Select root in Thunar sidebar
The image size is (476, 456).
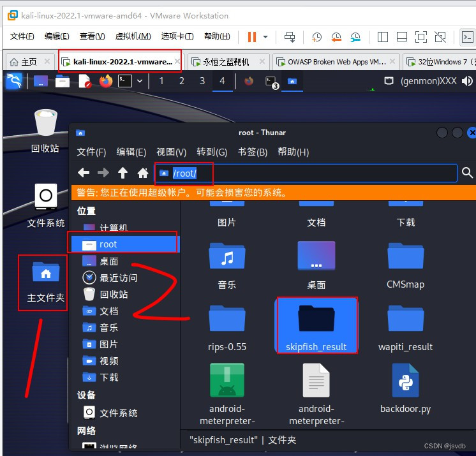(124, 244)
